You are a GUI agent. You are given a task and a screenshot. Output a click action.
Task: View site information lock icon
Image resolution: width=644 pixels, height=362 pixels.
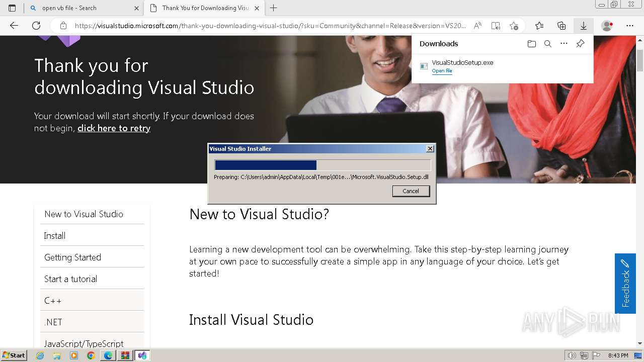click(x=63, y=26)
